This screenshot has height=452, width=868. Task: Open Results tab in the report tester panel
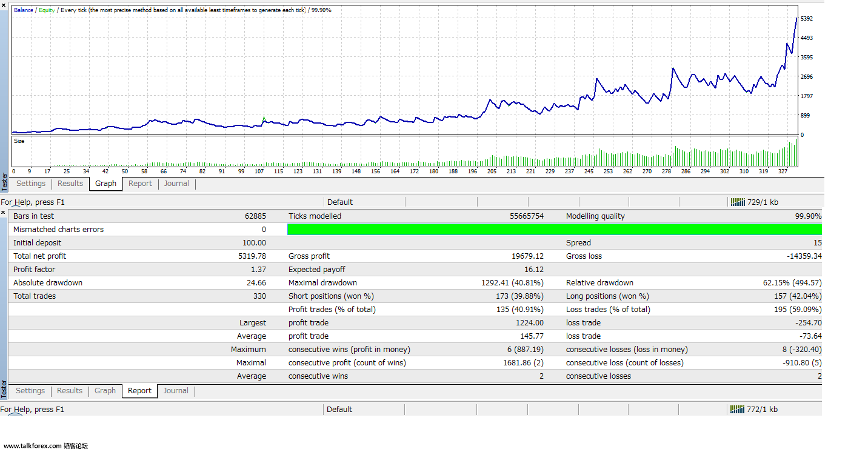tap(70, 391)
